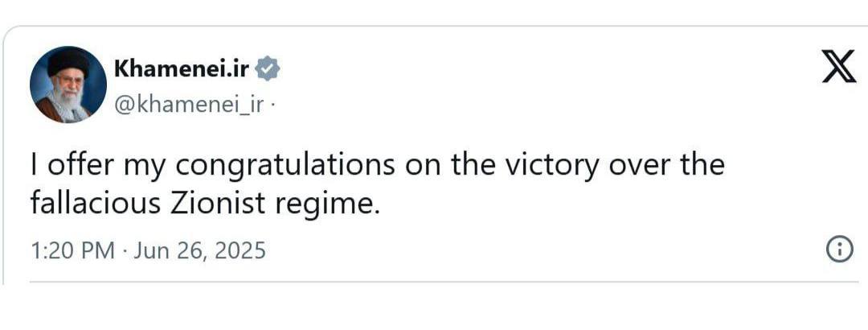The height and width of the screenshot is (330, 868).
Task: Click the 1:20 PM timestamp
Action: [72, 251]
